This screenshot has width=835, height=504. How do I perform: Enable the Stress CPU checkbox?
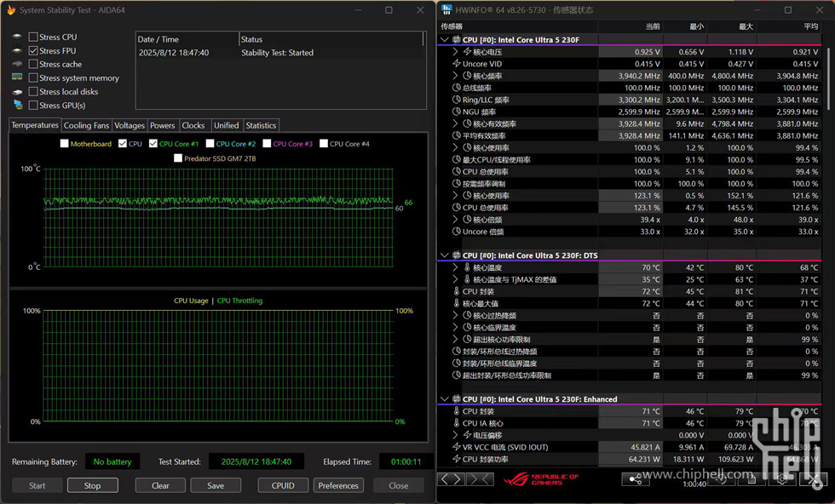tap(33, 37)
